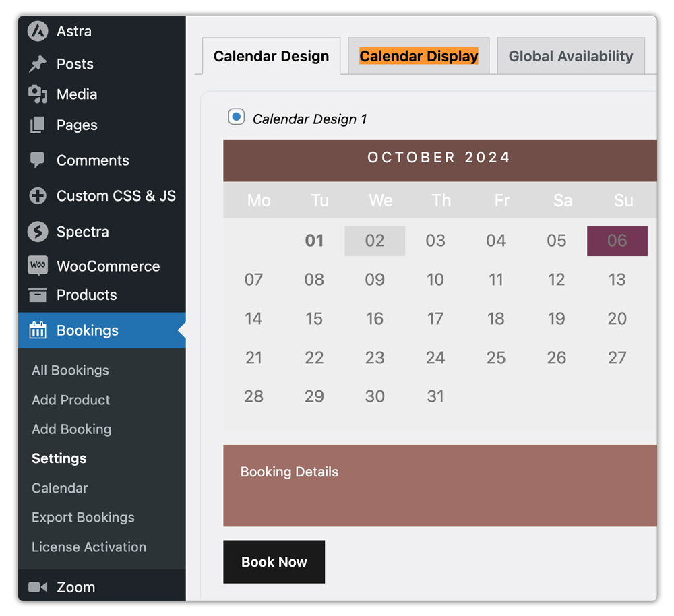This screenshot has width=674, height=616.
Task: Click the Posts pushpin icon
Action: pos(38,63)
